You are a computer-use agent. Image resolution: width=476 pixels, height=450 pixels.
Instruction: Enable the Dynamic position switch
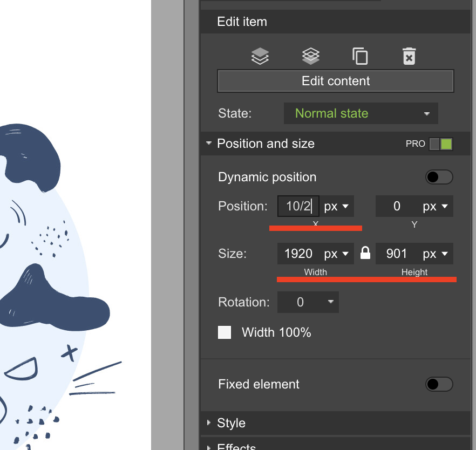439,177
